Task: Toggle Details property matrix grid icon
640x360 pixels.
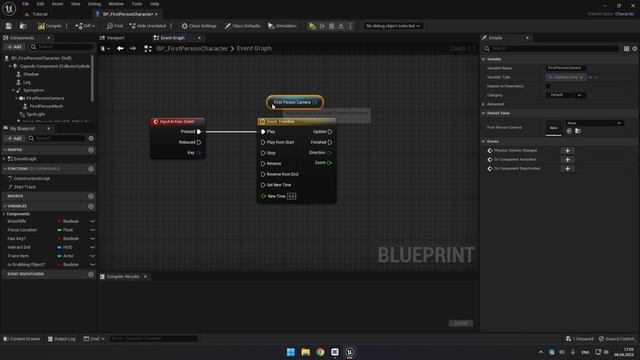Action: point(627,49)
